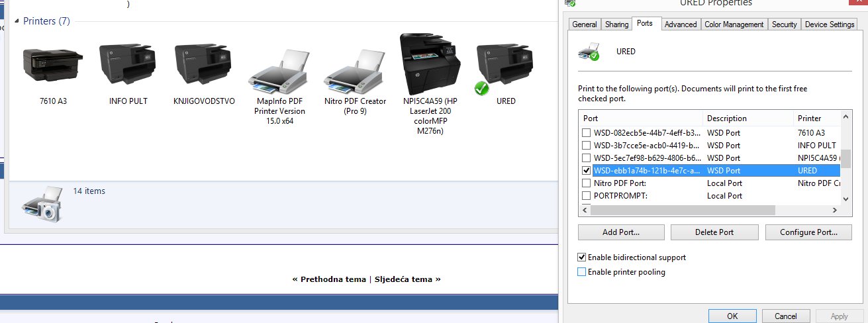Sort by the Description column header

(x=747, y=118)
